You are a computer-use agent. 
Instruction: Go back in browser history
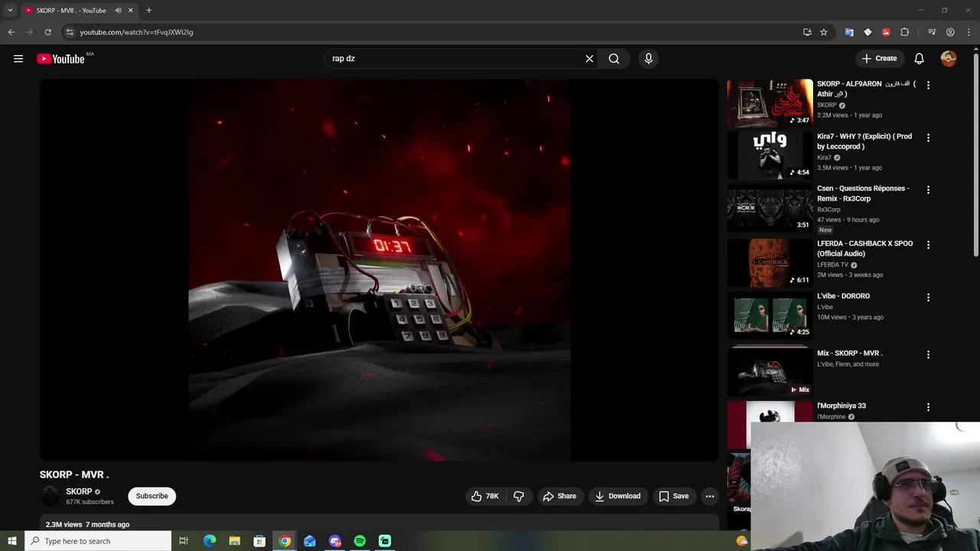11,32
